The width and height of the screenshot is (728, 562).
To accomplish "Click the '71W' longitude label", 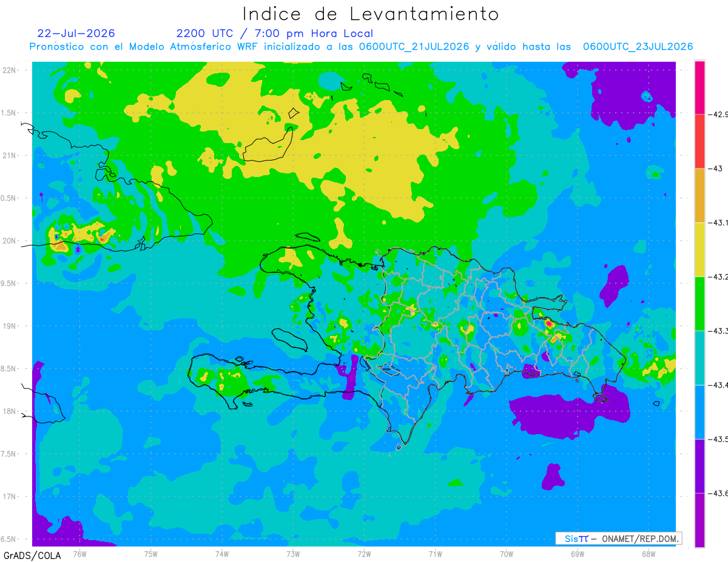I will 435,554.
